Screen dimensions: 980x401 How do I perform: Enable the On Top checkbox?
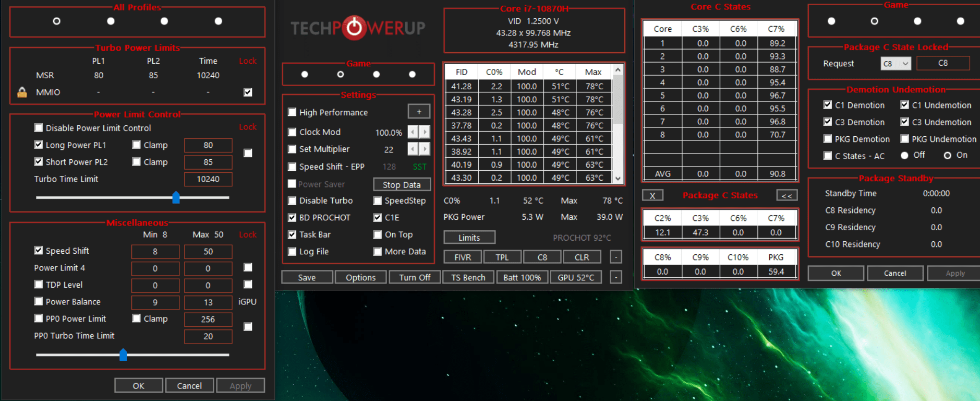point(378,234)
